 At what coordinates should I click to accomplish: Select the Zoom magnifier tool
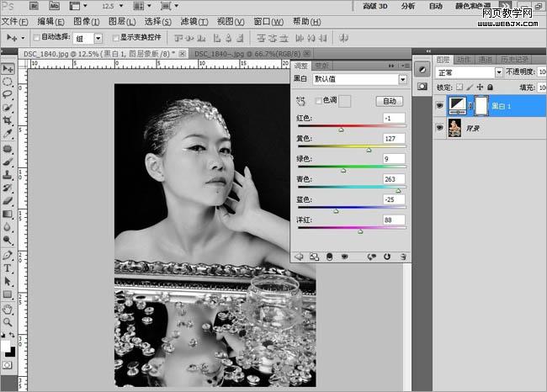point(8,321)
